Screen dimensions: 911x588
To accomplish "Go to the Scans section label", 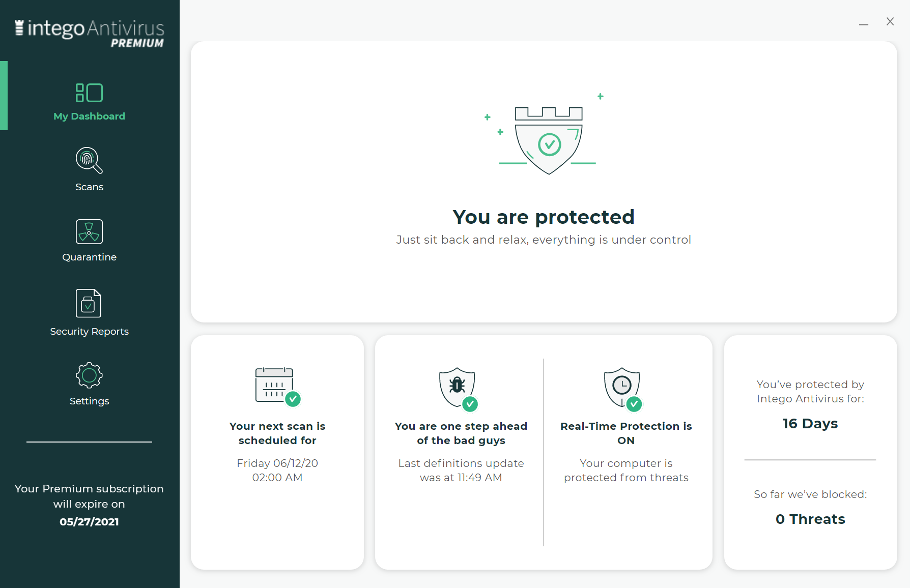I will click(89, 187).
